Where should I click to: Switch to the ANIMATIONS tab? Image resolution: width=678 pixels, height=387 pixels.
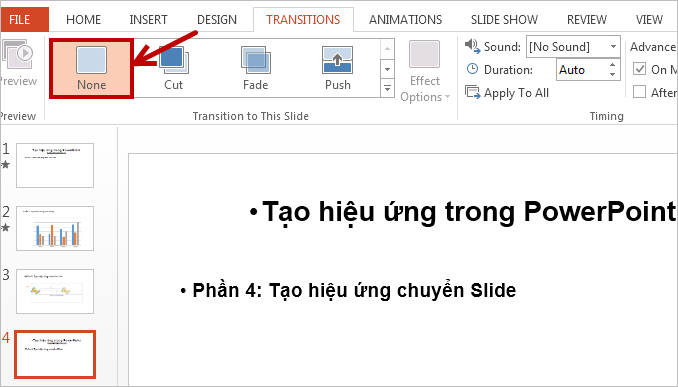(x=405, y=19)
